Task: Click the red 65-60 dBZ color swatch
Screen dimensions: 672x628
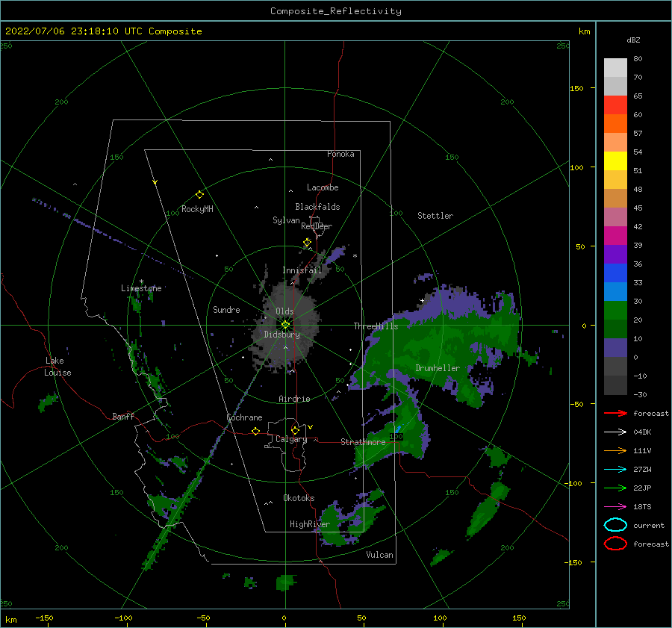Action: point(615,105)
